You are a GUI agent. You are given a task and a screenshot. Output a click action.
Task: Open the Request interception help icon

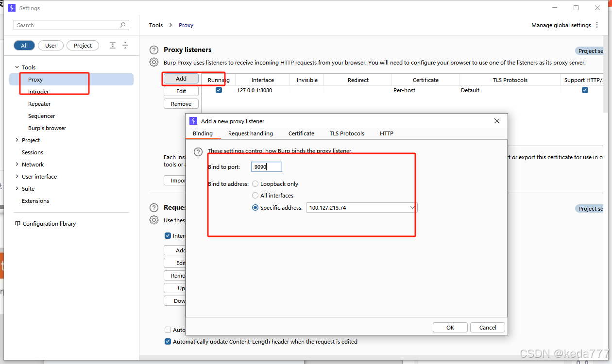154,208
